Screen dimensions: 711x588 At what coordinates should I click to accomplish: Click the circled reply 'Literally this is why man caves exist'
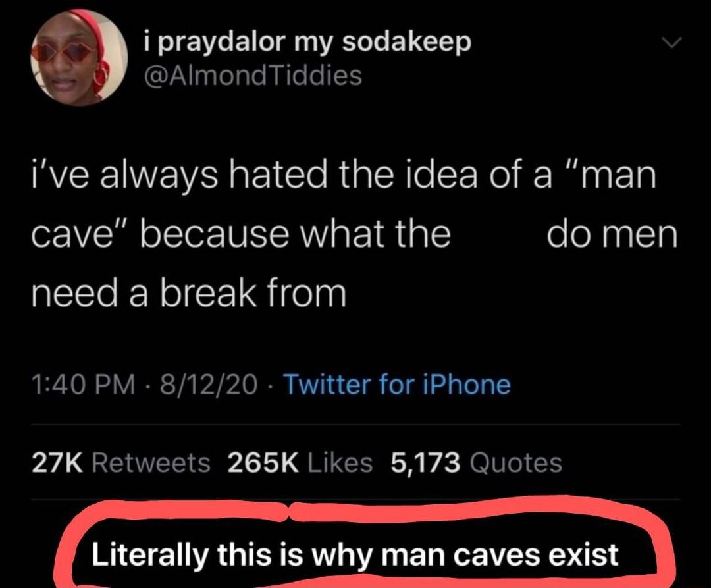coord(355,555)
